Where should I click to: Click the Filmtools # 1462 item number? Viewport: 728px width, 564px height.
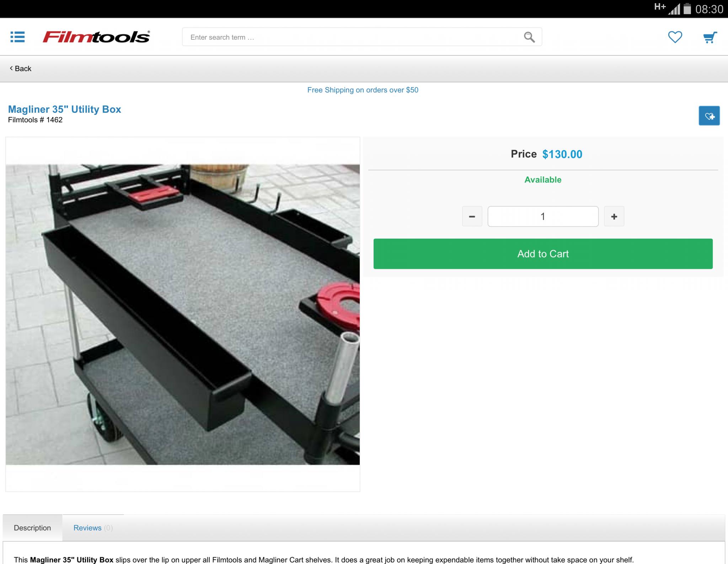(x=35, y=120)
